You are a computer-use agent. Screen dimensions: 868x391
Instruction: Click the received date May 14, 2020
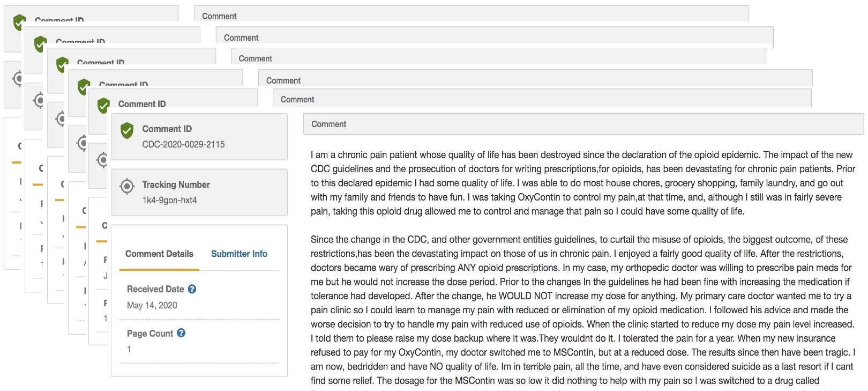[152, 305]
